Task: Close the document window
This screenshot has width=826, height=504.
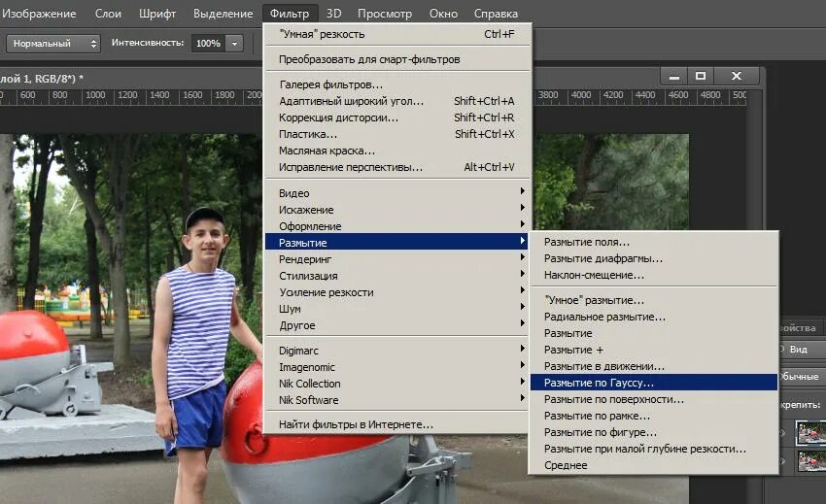Action: pyautogui.click(x=737, y=77)
